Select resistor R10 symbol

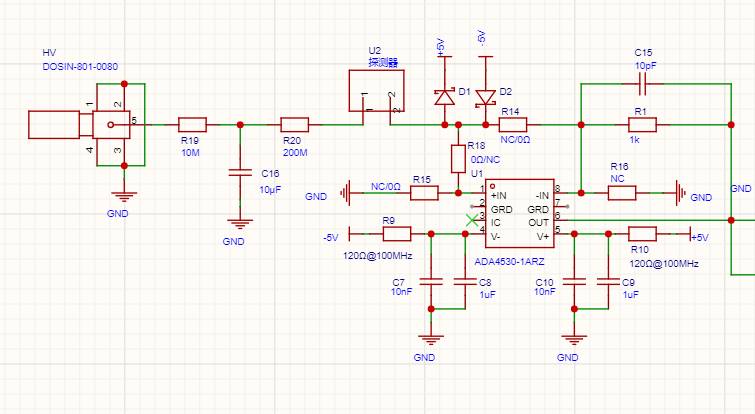click(642, 234)
